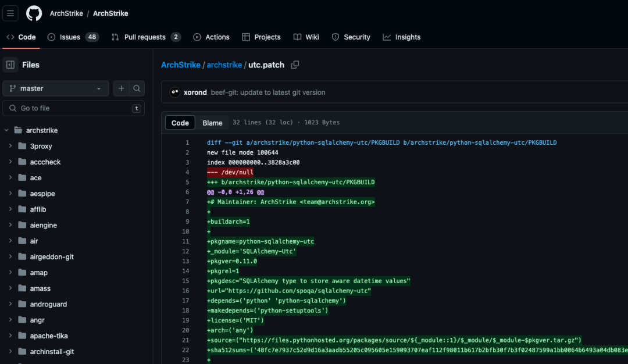This screenshot has height=364, width=628.
Task: Open the Pull requests tab
Action: 146,37
